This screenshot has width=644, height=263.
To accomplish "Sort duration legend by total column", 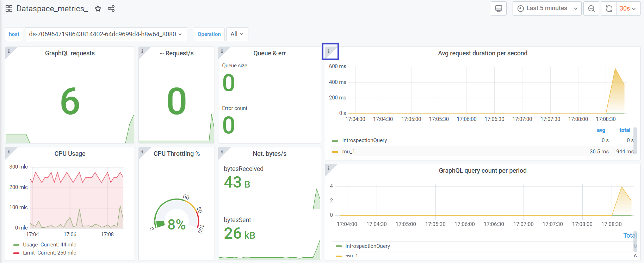I will (x=625, y=130).
